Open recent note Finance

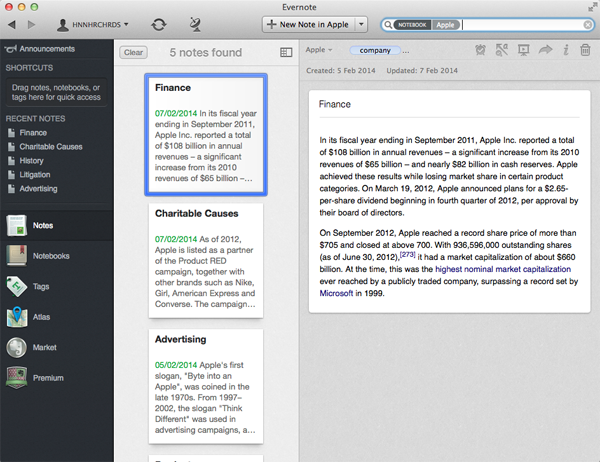[x=33, y=133]
